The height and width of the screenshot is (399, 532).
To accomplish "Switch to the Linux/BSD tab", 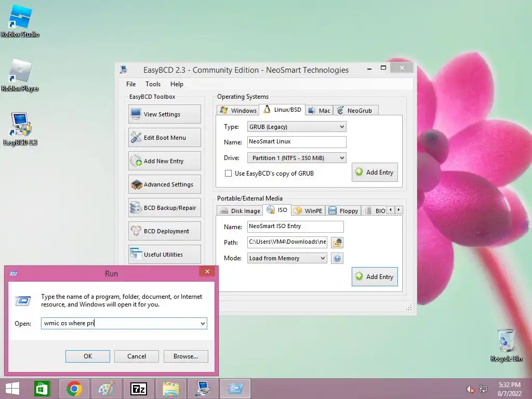I will pyautogui.click(x=282, y=110).
